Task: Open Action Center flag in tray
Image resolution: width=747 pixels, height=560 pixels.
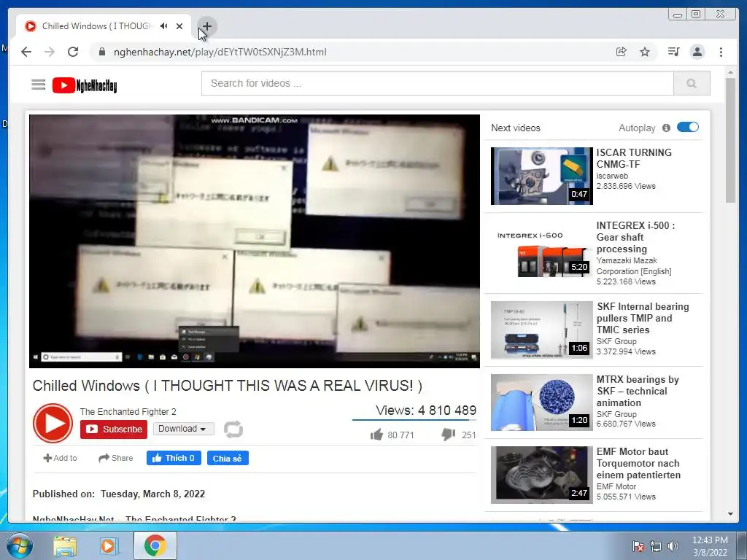Action: [638, 546]
